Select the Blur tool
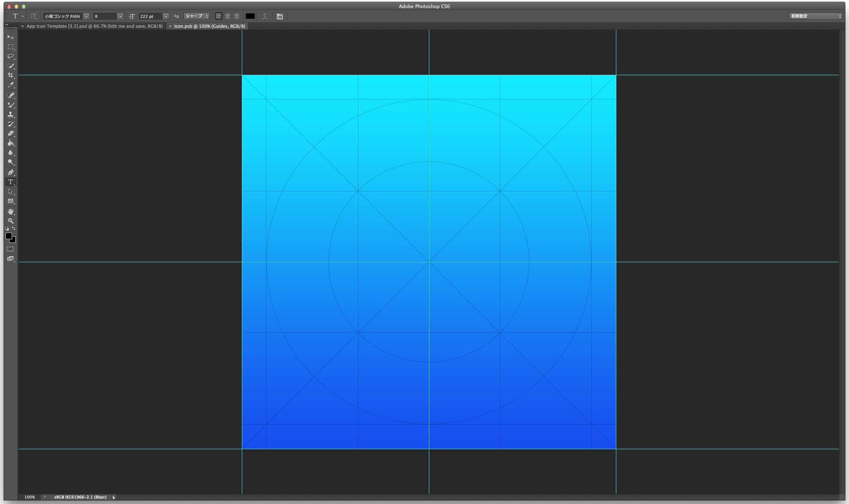 (x=11, y=152)
